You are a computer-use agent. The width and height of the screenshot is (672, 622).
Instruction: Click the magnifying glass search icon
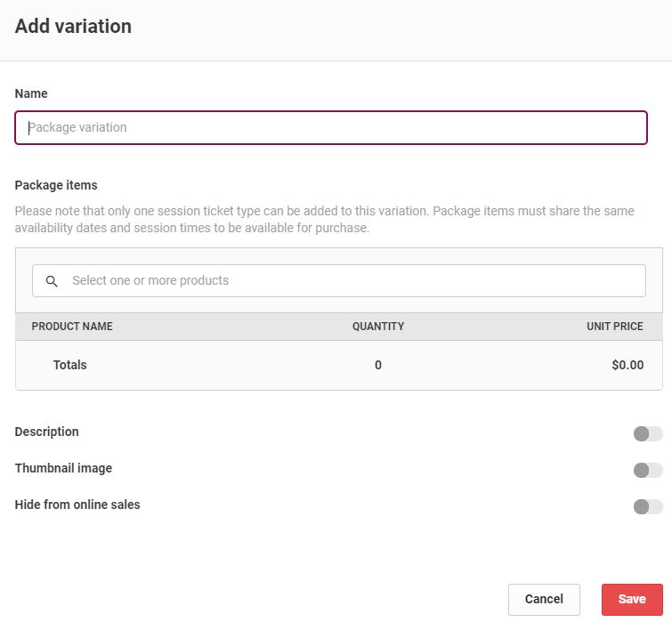coord(52,281)
